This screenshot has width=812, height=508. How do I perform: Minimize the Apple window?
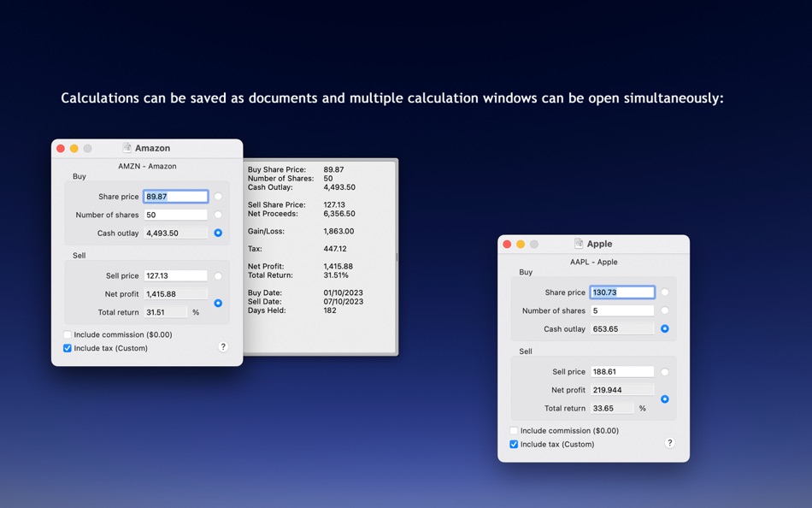click(x=521, y=244)
